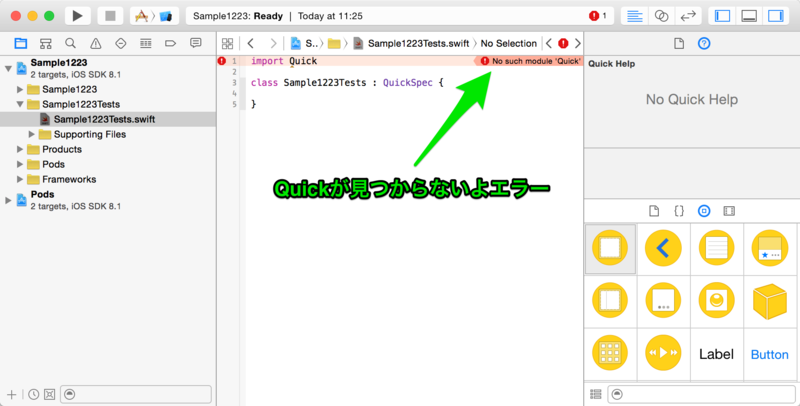The height and width of the screenshot is (406, 800).
Task: Expand the Pods folder group
Action: [x=19, y=164]
